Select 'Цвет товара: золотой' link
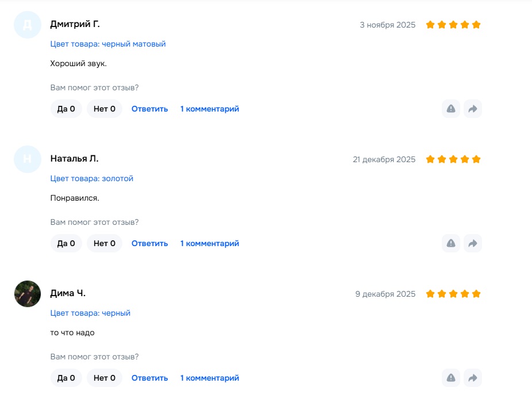 [x=92, y=178]
